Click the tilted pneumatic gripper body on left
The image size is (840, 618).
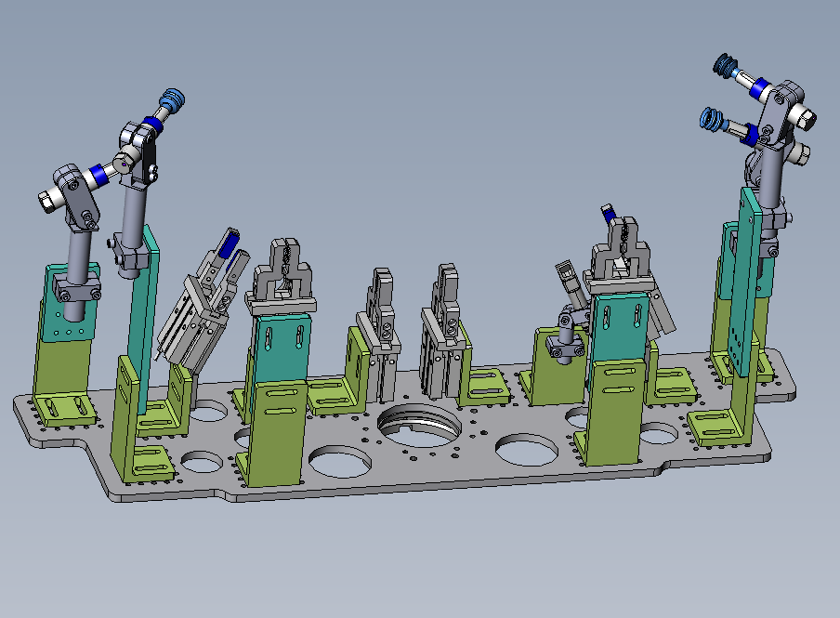[190, 311]
